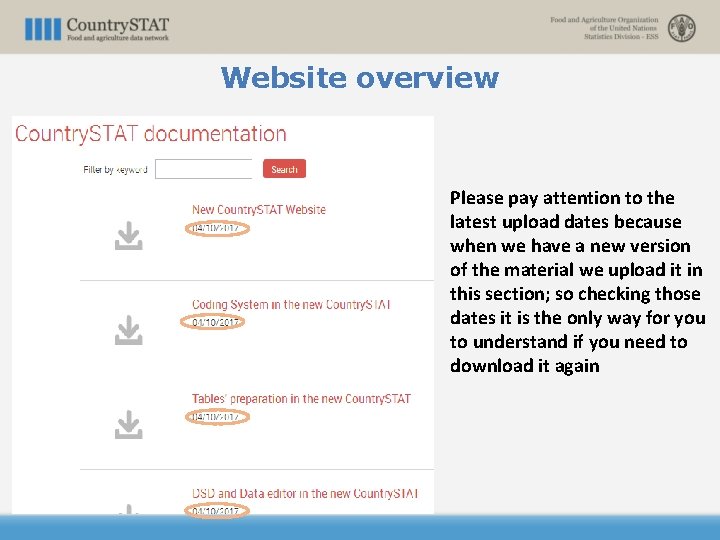
Task: Click 'Please pay attention' paragraph text
Action: 577,281
